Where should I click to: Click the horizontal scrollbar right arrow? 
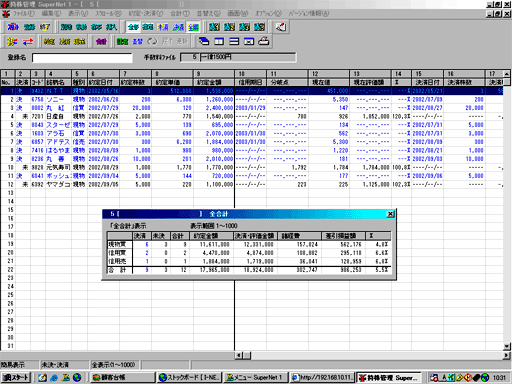[507, 356]
